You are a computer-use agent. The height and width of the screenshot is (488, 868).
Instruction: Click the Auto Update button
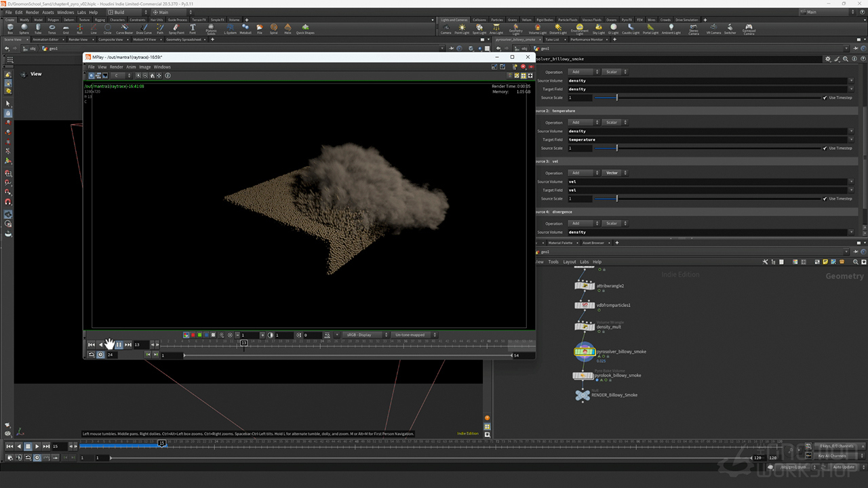tap(844, 467)
